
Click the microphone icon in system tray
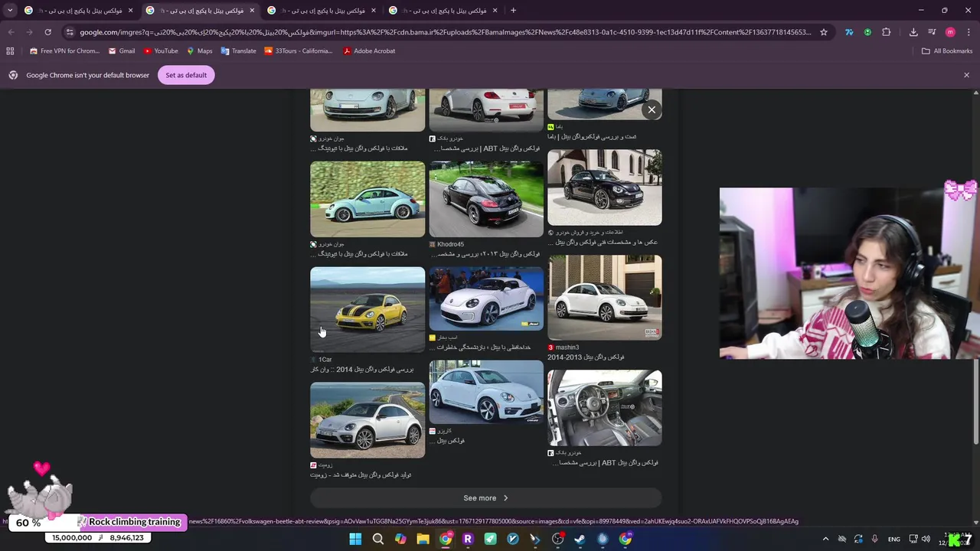coord(874,539)
